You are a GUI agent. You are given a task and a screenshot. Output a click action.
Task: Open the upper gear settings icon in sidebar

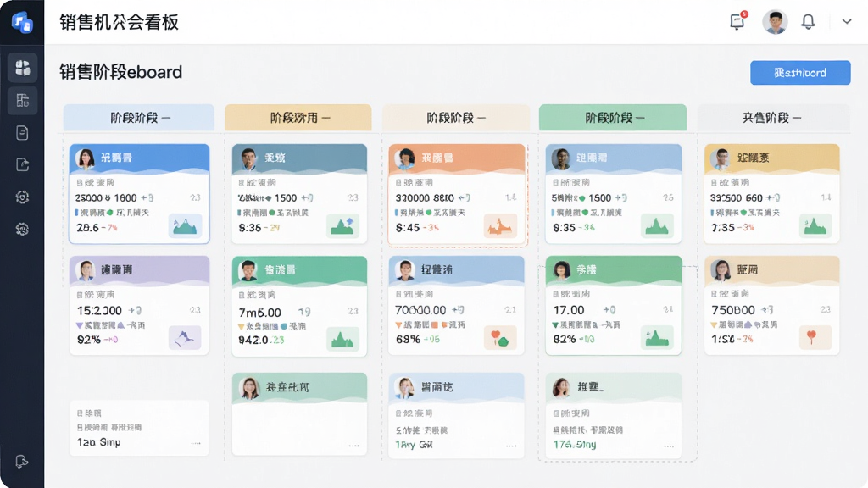tap(22, 197)
